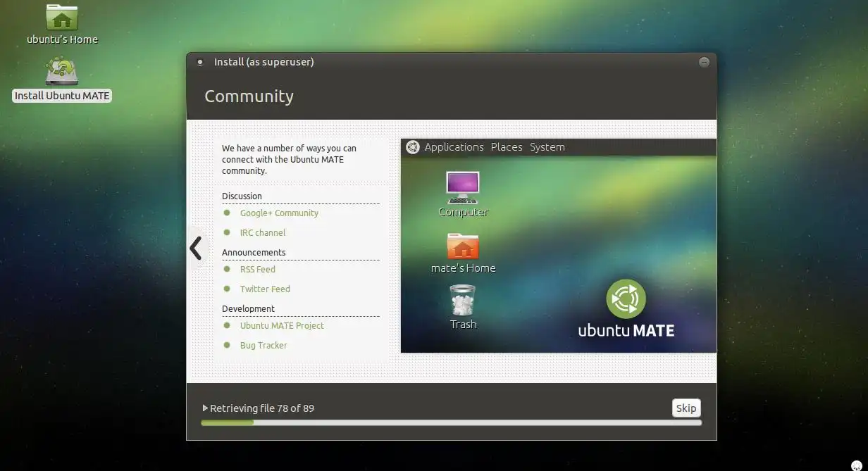Launch the Install Ubuntu MATE desktop icon
The image size is (868, 471).
click(62, 71)
